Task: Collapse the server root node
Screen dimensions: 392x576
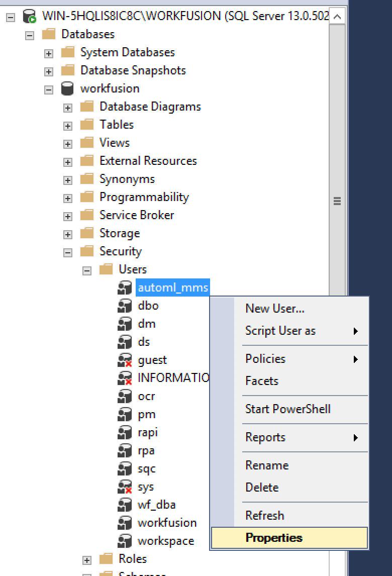Action: point(11,17)
